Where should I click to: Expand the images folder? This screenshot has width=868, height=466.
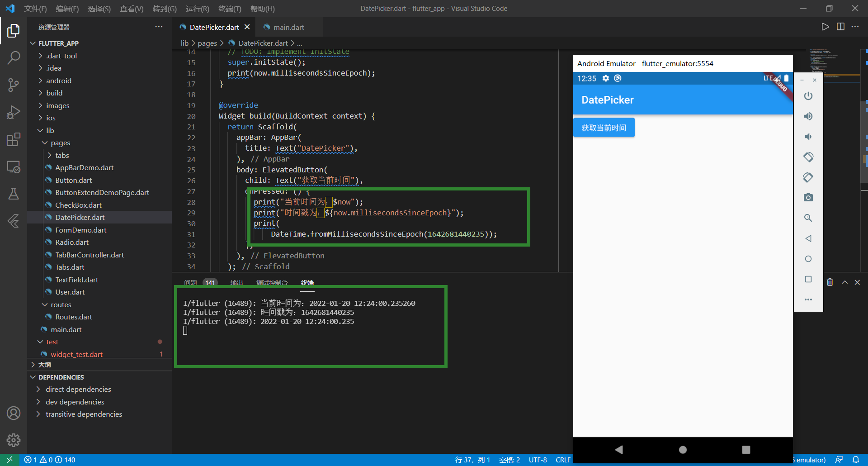58,105
